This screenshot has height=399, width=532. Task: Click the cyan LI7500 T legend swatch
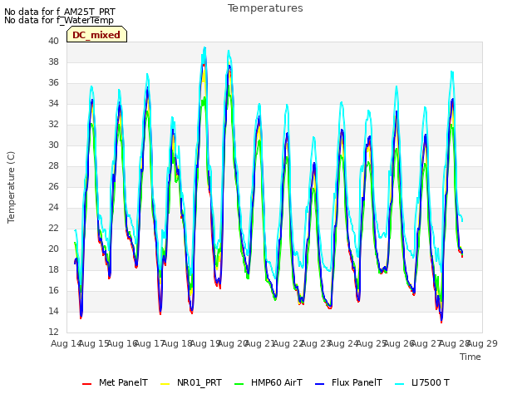point(400,383)
